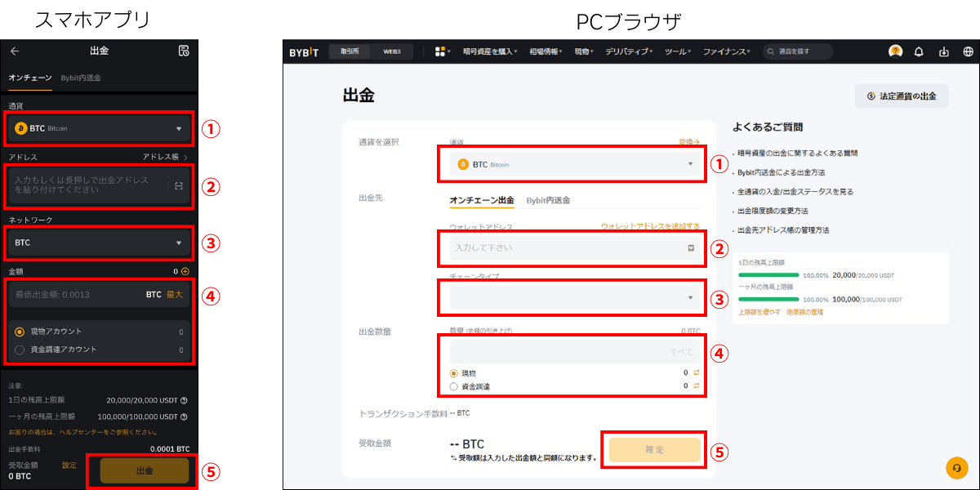Viewport: 980px width, 490px height.
Task: Tap the back arrow in mobile app
Action: 14,51
